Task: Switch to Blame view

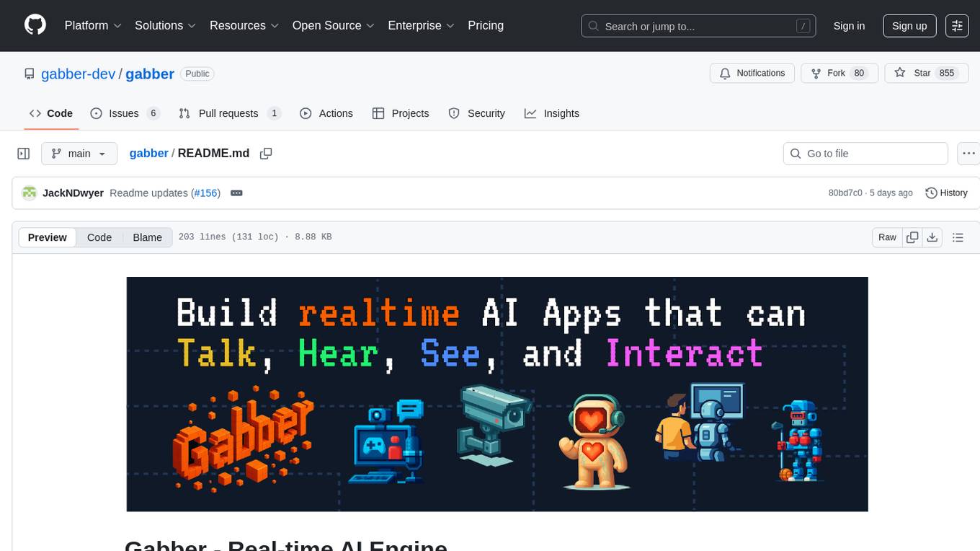Action: [x=147, y=237]
